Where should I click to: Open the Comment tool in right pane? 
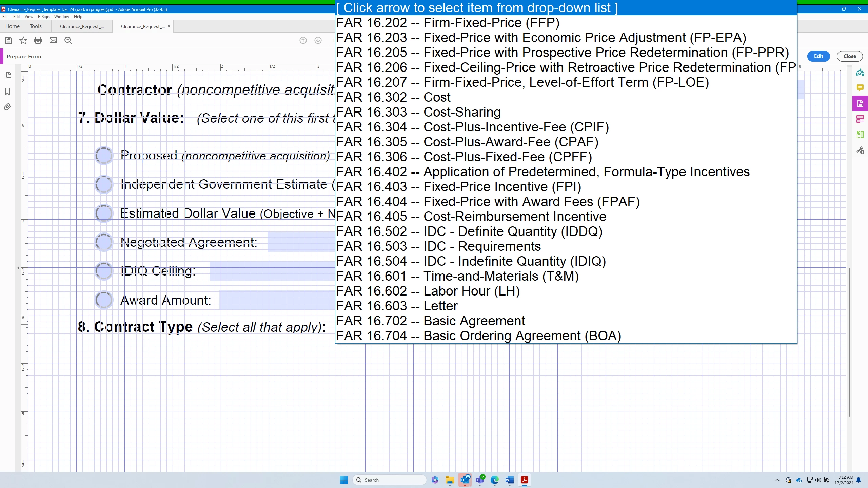point(860,88)
